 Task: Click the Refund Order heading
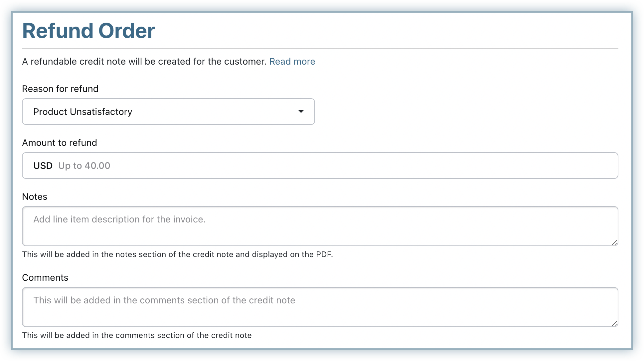[x=88, y=31]
